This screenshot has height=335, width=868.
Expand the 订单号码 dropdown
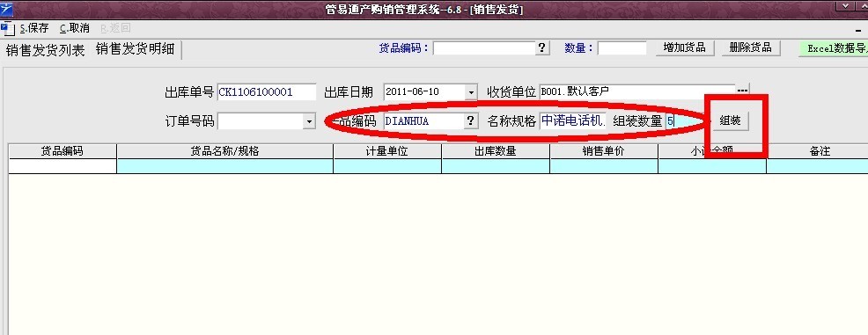[310, 121]
